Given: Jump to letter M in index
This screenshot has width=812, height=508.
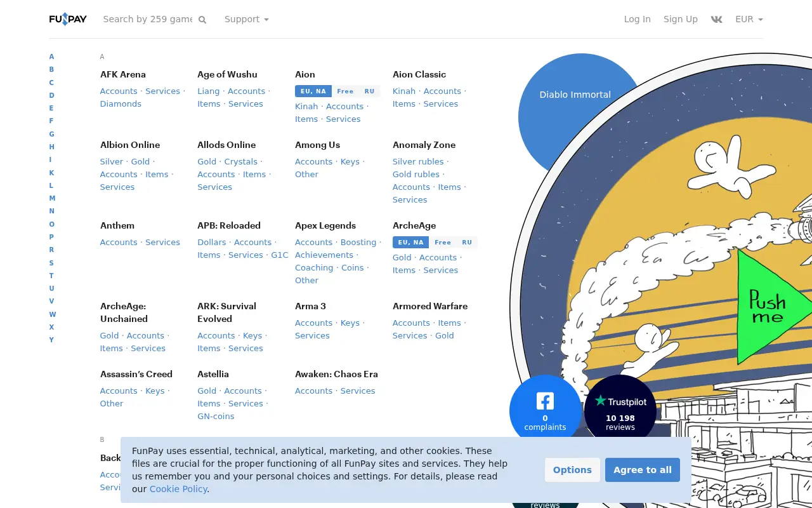Looking at the screenshot, I should (52, 198).
